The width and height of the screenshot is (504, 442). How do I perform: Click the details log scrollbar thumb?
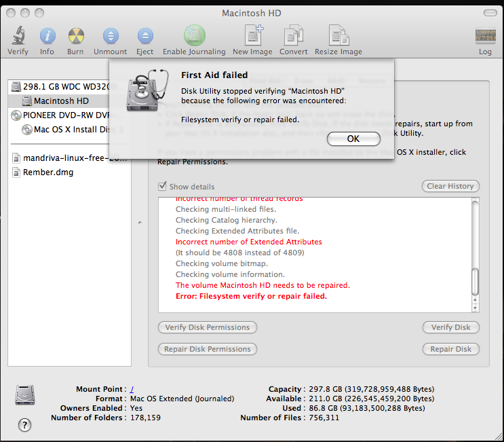pos(475,282)
